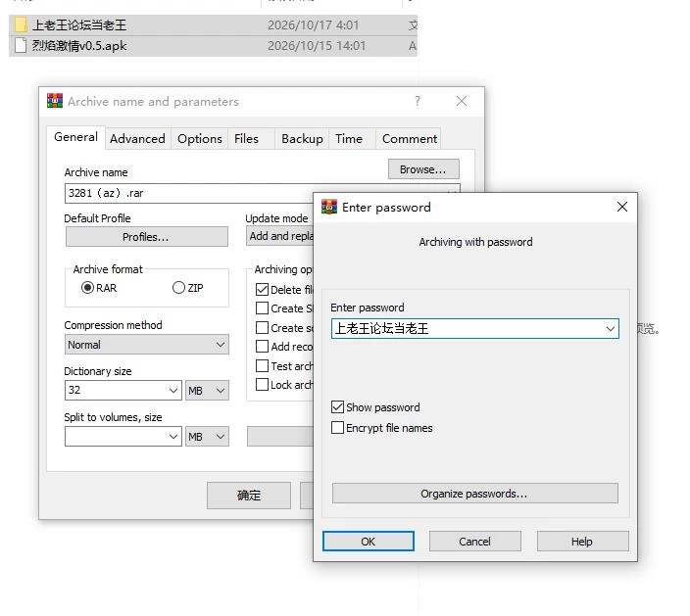Click Cancel in Enter password dialog
Image resolution: width=690 pixels, height=616 pixels.
tap(474, 542)
